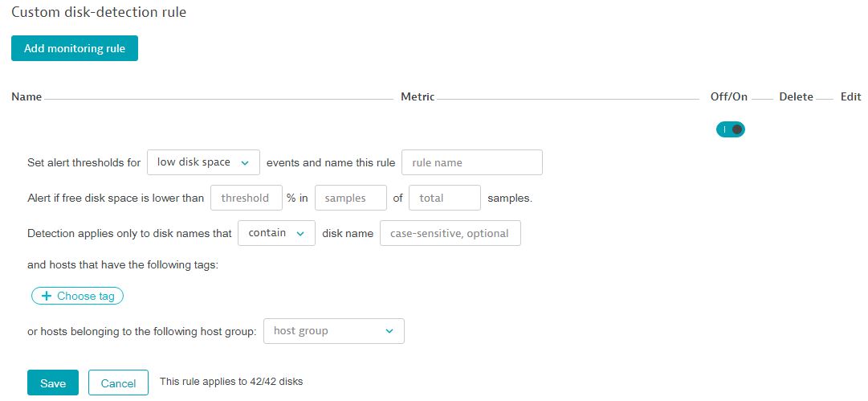Screen dimensions: 868x401
Task: Click the Name column header
Action: [26, 97]
